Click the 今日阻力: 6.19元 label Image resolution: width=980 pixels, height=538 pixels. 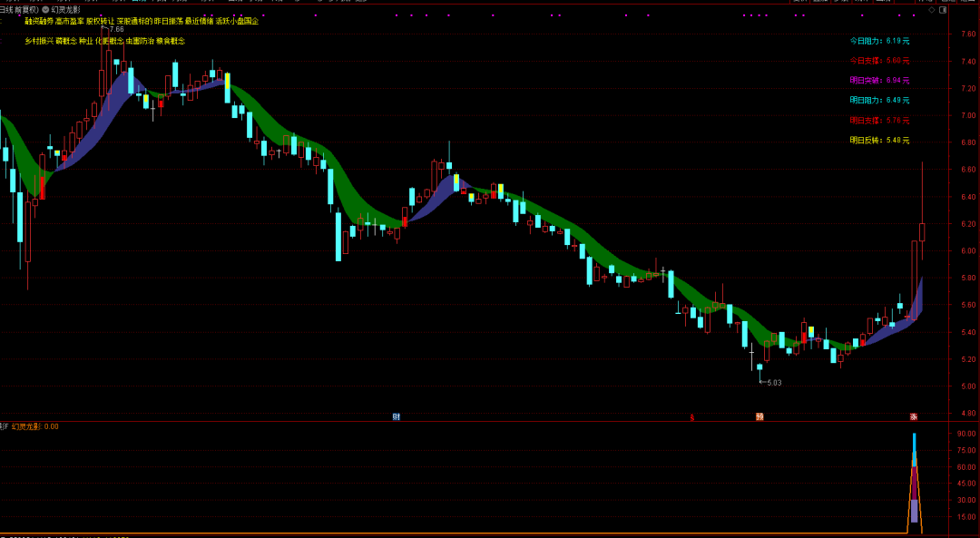click(878, 41)
